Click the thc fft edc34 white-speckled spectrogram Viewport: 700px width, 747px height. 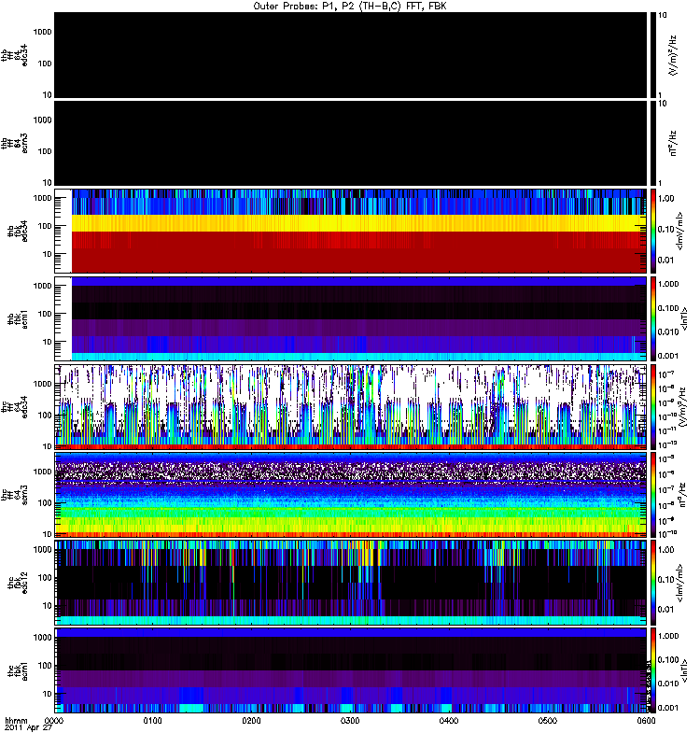click(x=351, y=407)
